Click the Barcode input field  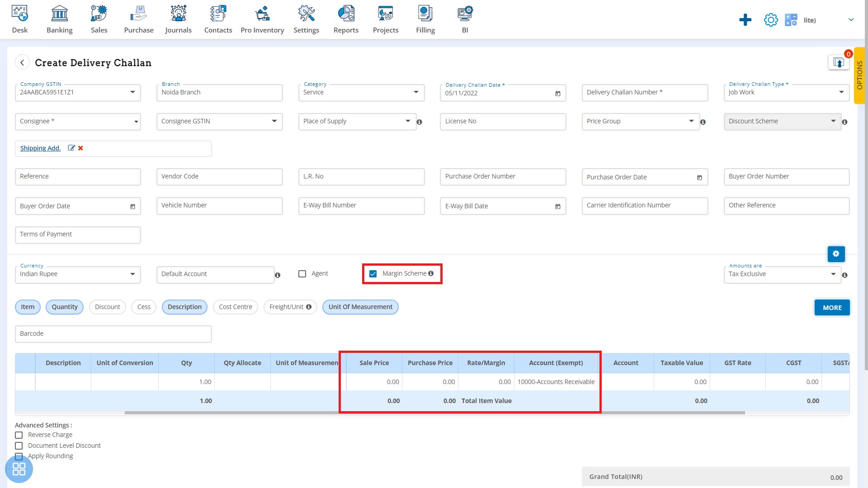113,333
